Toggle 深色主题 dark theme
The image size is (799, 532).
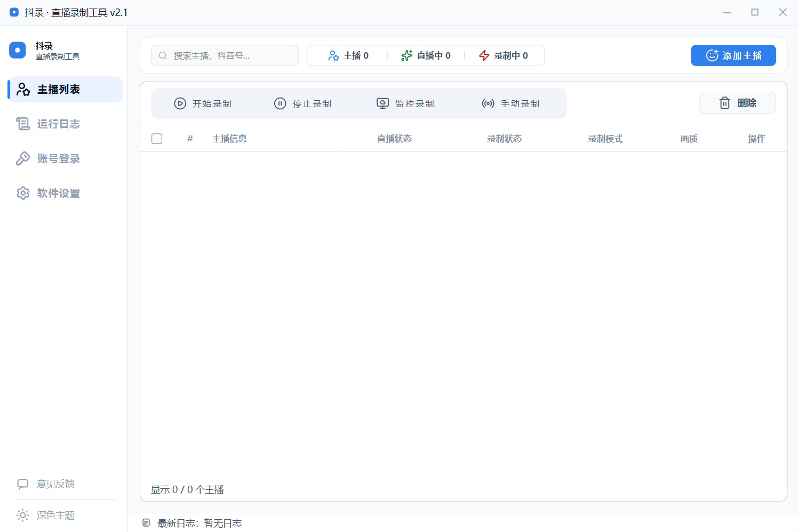click(46, 515)
